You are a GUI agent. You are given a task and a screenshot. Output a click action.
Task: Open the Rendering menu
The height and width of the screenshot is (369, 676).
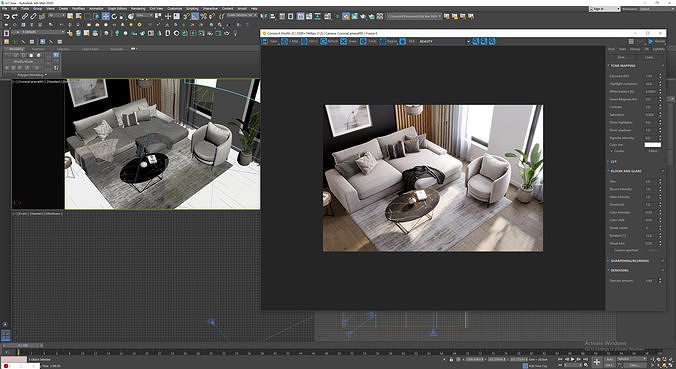click(138, 9)
